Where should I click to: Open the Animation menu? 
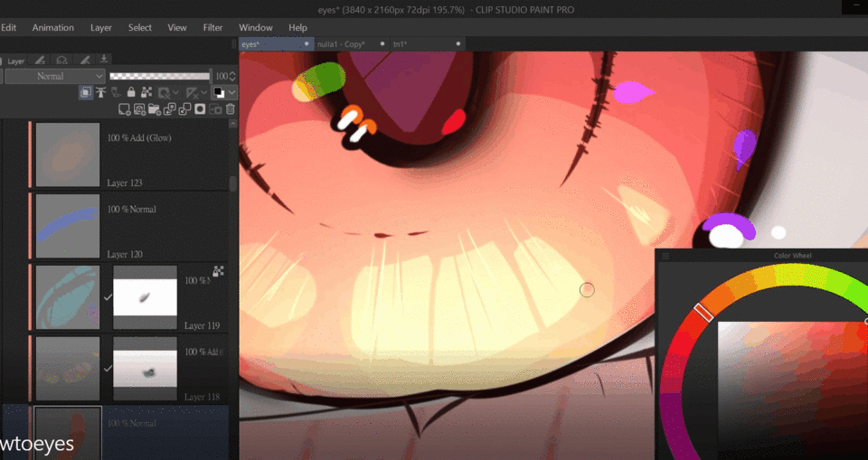point(52,28)
